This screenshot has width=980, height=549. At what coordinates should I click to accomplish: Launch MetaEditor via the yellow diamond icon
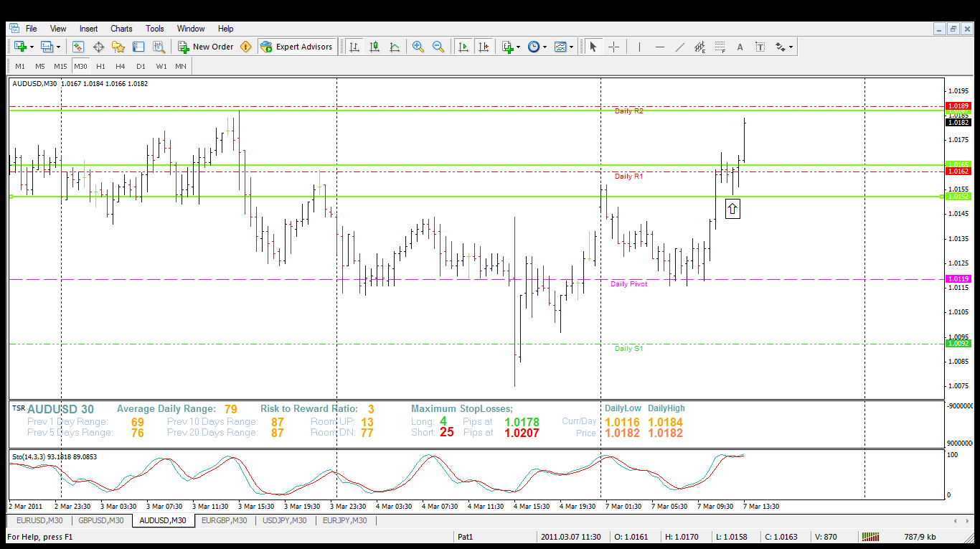coord(246,47)
